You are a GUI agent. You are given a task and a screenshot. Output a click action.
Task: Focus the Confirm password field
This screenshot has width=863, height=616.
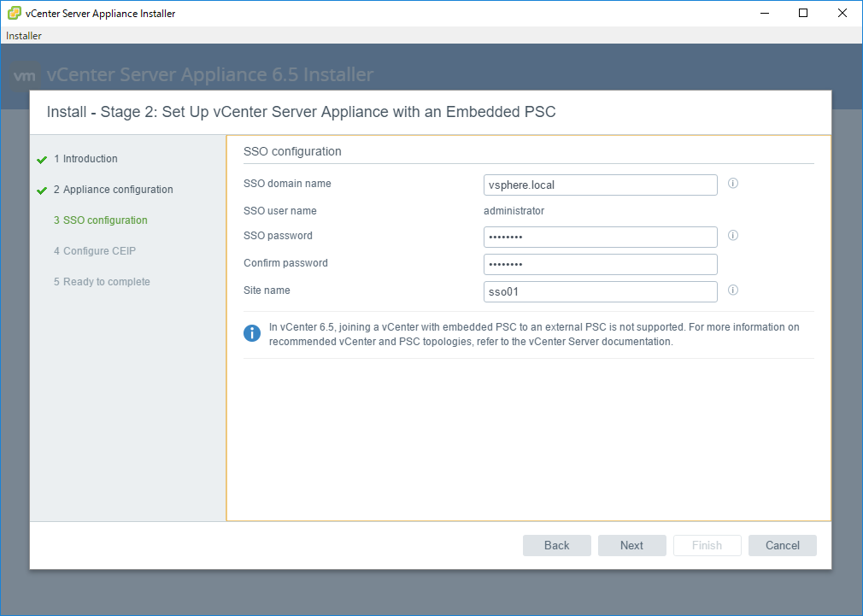tap(601, 264)
